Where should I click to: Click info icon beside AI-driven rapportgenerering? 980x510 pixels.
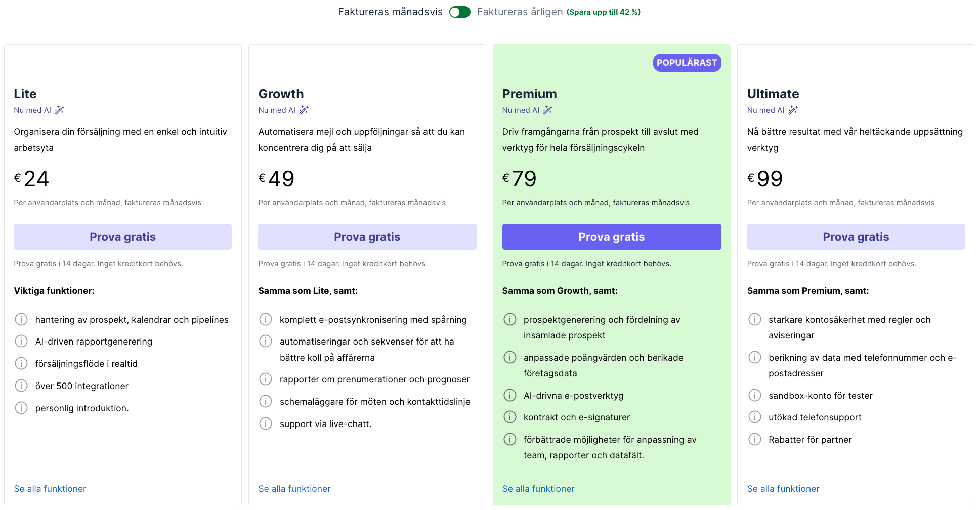coord(21,342)
